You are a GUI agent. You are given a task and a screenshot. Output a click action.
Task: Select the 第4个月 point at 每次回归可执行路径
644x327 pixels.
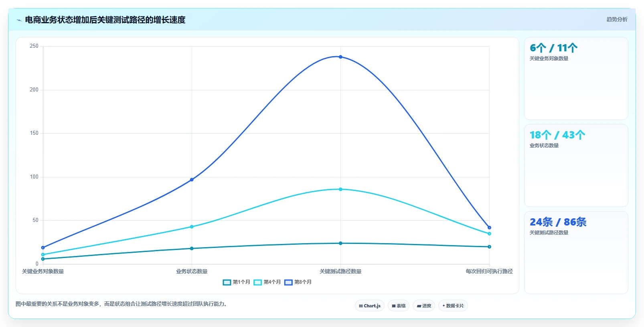(x=489, y=234)
